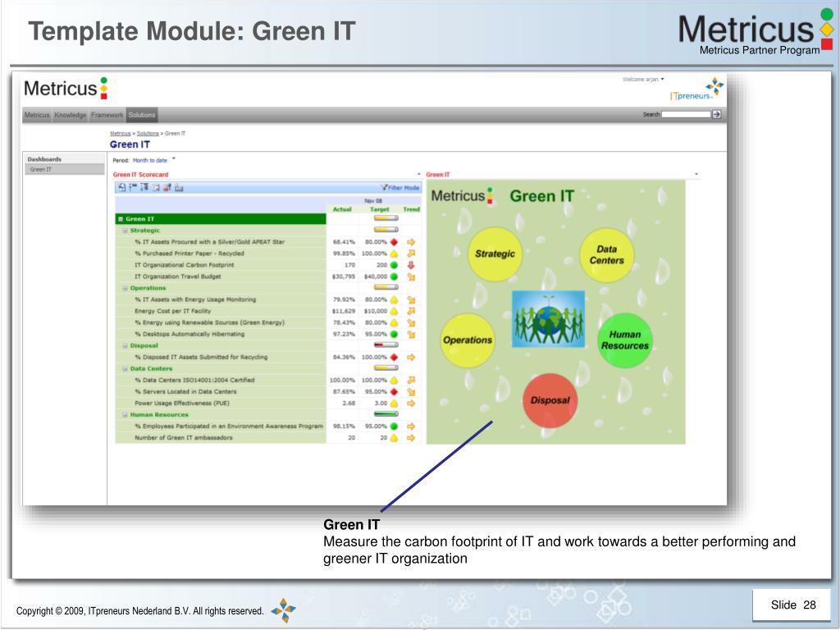Select Green IT under Dashboards sidebar
This screenshot has height=630, width=840.
pos(65,169)
